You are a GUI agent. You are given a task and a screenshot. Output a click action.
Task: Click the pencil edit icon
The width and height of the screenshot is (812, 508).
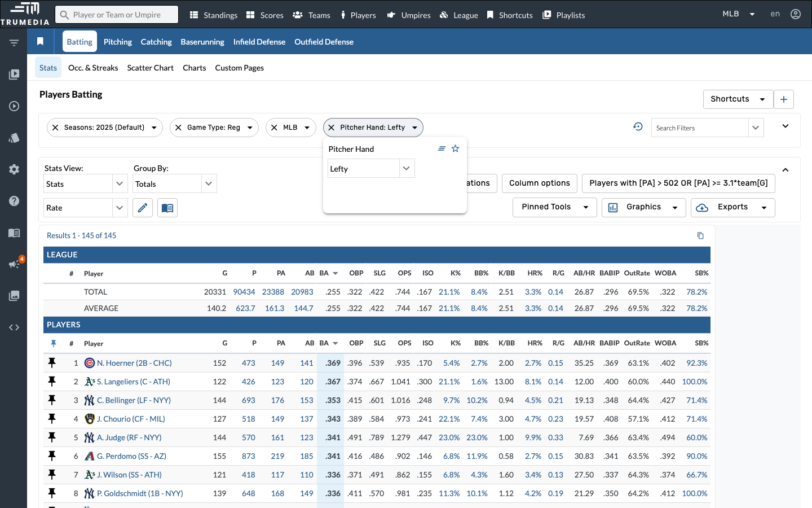tap(143, 208)
